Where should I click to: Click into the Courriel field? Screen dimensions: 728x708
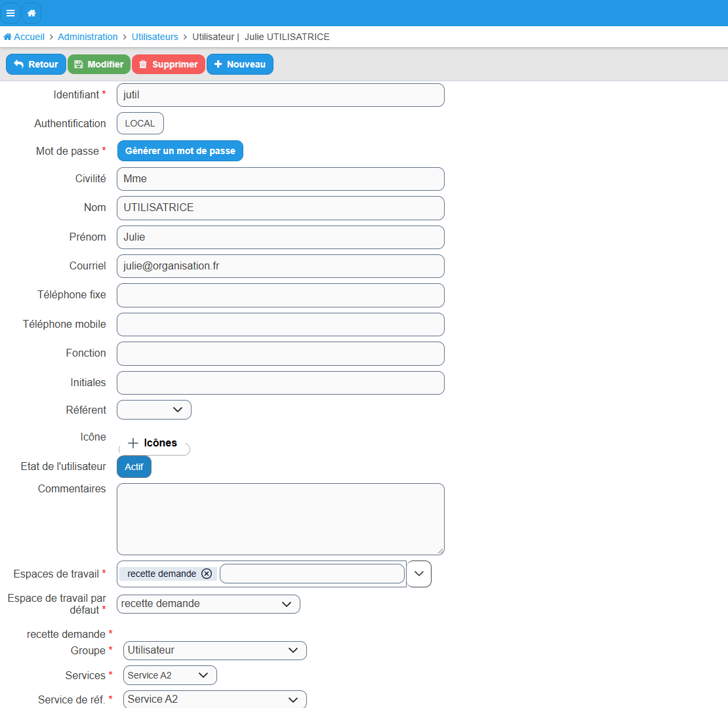pyautogui.click(x=281, y=266)
